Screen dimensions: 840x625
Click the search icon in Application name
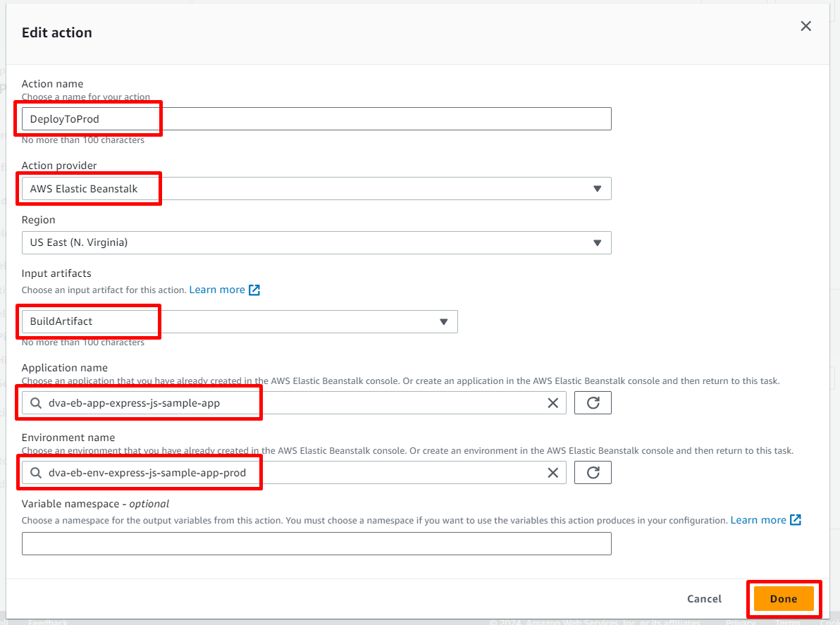point(36,403)
